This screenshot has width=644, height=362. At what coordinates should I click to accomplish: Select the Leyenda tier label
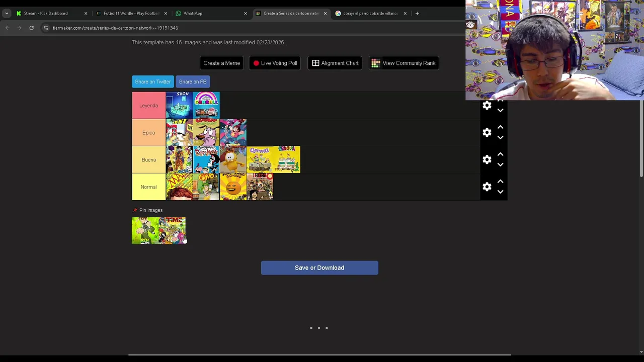coord(148,106)
